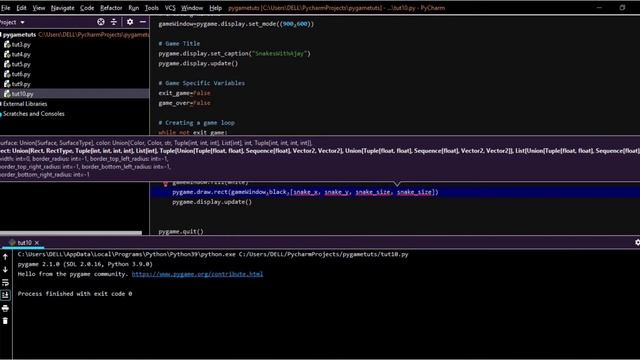This screenshot has height=360, width=640.
Task: Click the locate file target icon in Project panel
Action: [x=101, y=22]
